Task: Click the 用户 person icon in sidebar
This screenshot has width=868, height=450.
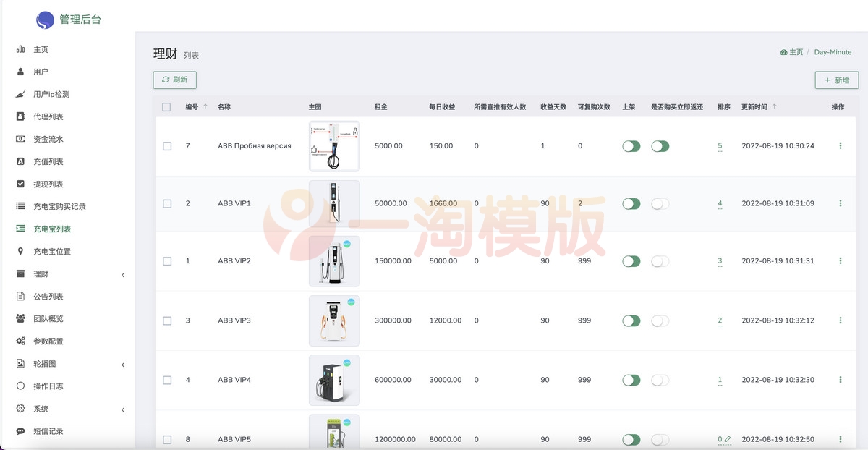Action: point(20,72)
